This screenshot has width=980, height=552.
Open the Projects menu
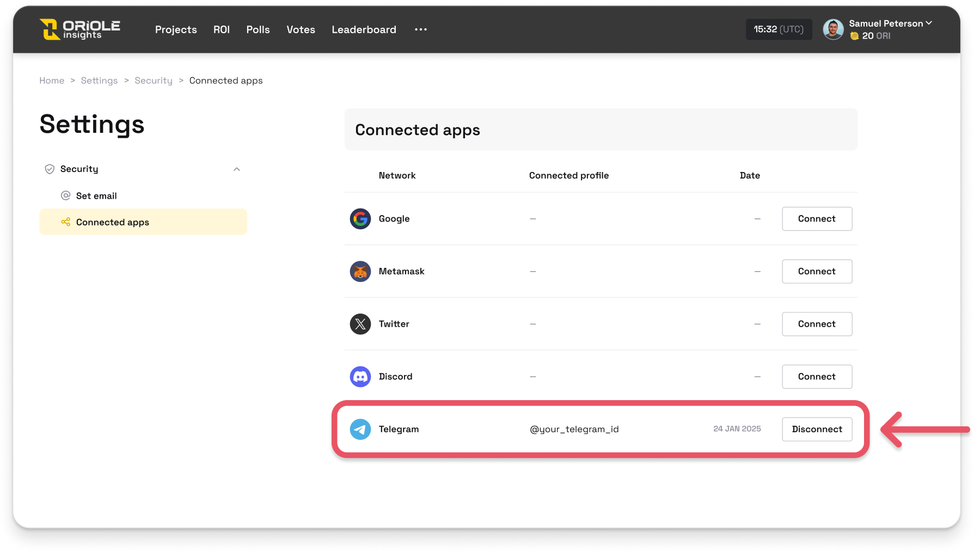point(176,29)
